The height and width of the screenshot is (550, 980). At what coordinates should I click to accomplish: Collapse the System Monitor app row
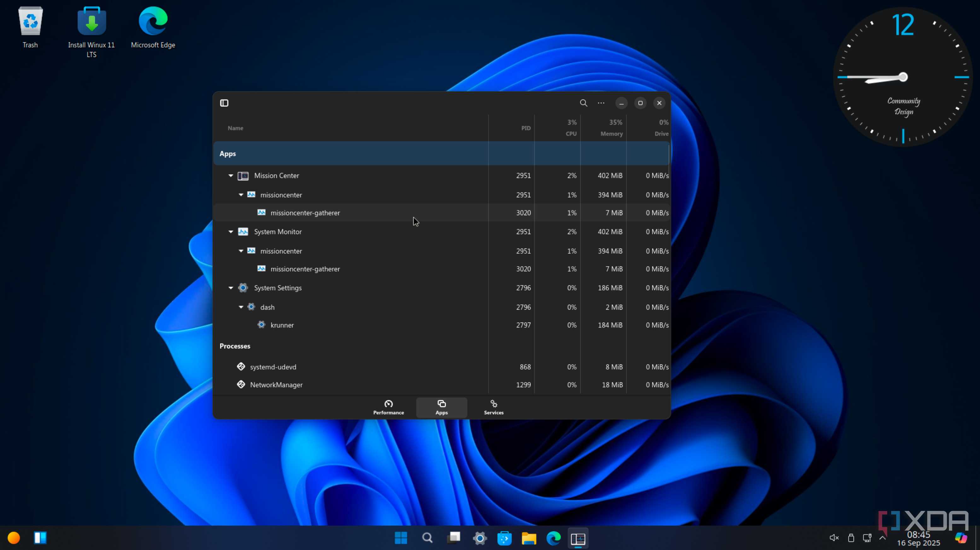tap(230, 232)
